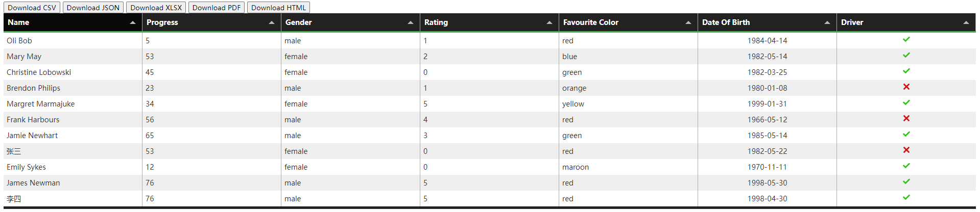Image resolution: width=980 pixels, height=212 pixels.
Task: Toggle driver tick for Jamie Newhart
Action: click(x=906, y=135)
